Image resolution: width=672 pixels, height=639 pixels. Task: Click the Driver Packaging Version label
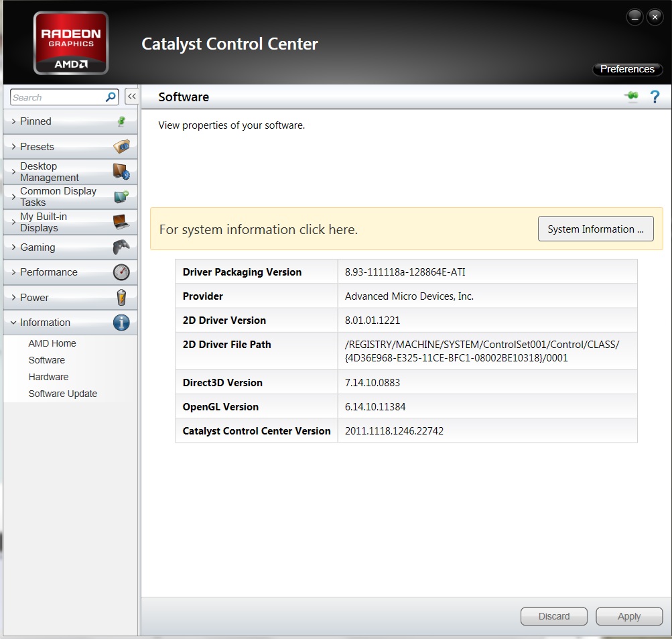pos(242,272)
